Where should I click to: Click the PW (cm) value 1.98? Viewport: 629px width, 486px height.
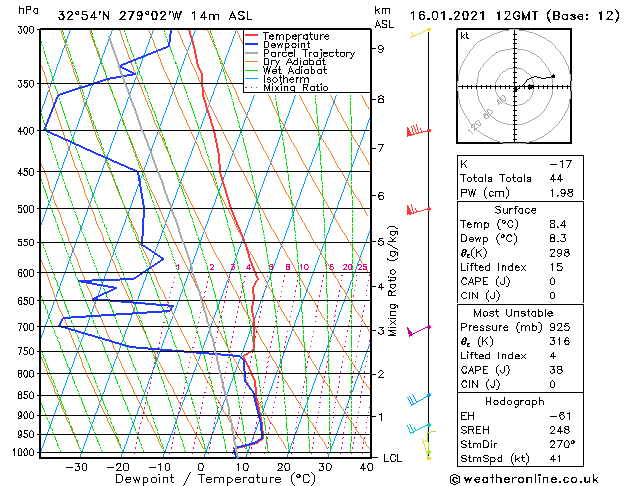[561, 193]
